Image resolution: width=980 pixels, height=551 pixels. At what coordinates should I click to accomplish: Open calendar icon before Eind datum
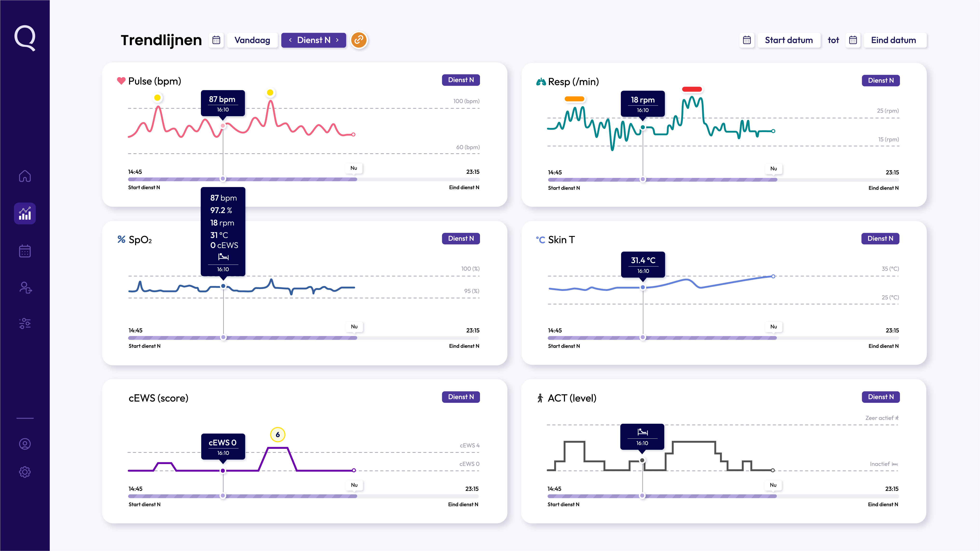pyautogui.click(x=853, y=40)
